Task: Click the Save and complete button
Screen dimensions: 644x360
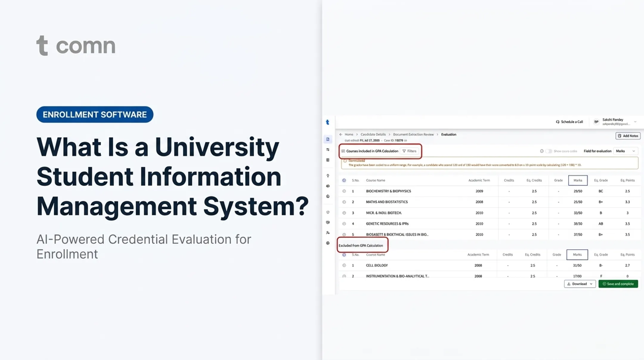Action: pos(618,284)
